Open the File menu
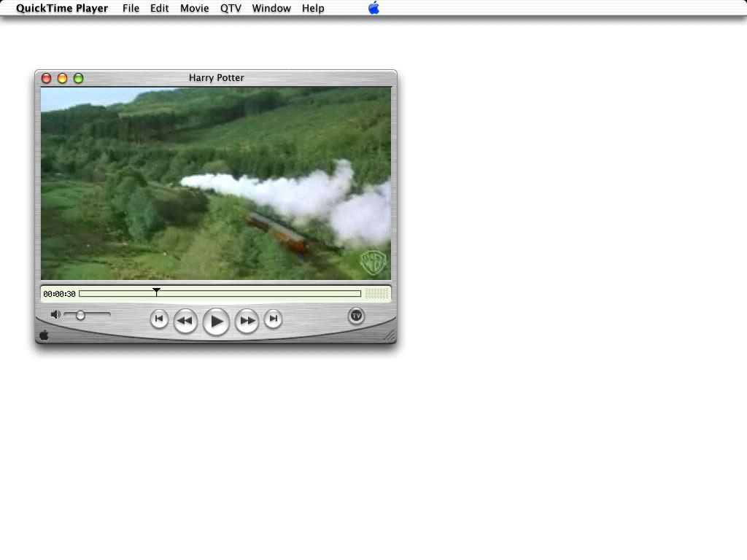This screenshot has width=747, height=560. click(x=131, y=8)
